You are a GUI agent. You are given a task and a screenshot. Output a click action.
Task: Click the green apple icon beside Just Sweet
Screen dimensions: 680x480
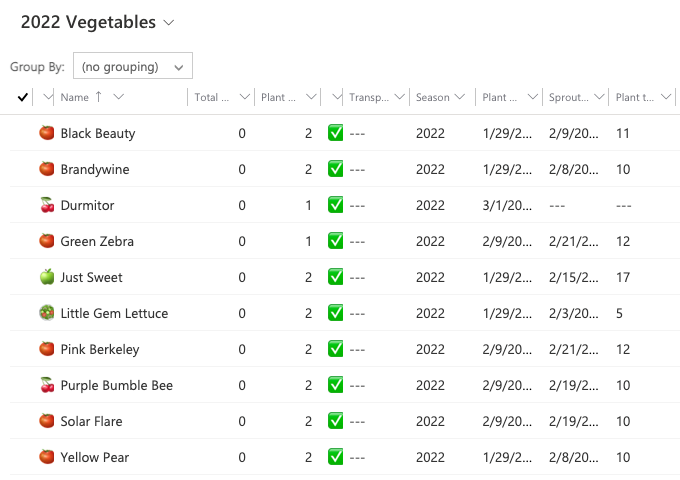(47, 277)
